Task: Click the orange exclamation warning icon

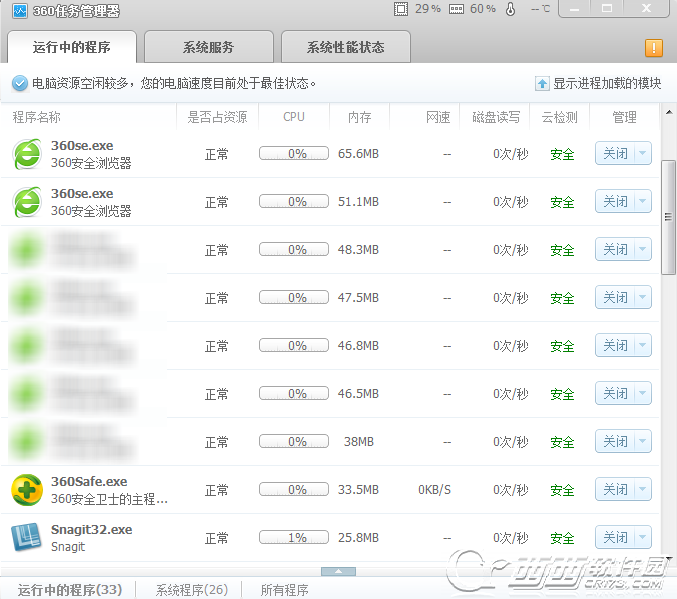Action: (x=654, y=48)
